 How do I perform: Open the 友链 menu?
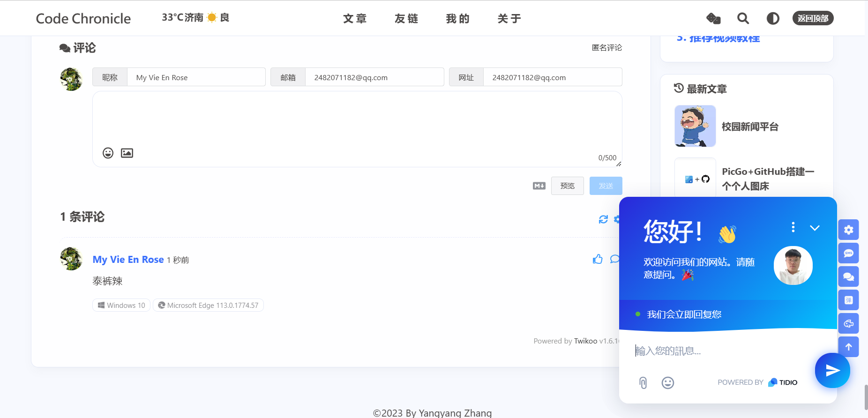point(406,18)
